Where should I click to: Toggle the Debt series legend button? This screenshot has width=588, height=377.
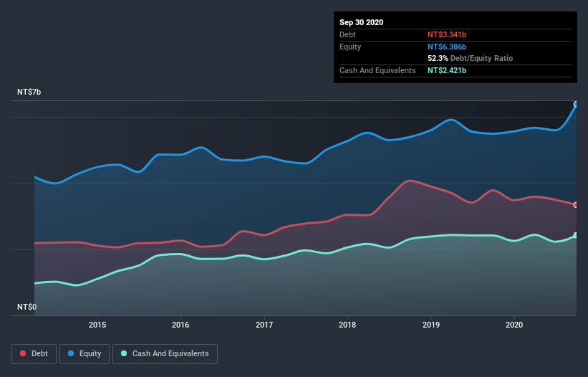coord(34,354)
